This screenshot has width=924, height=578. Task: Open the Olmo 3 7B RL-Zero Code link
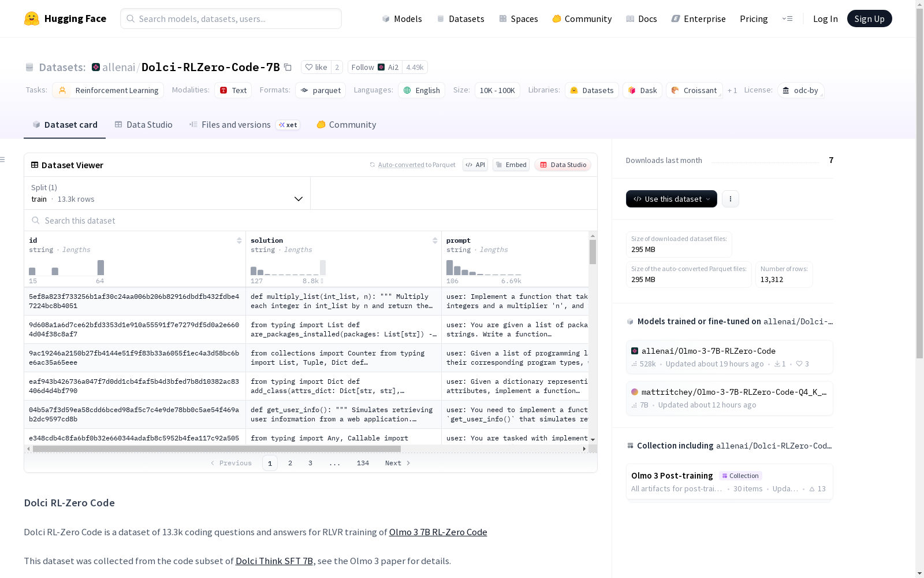point(438,532)
